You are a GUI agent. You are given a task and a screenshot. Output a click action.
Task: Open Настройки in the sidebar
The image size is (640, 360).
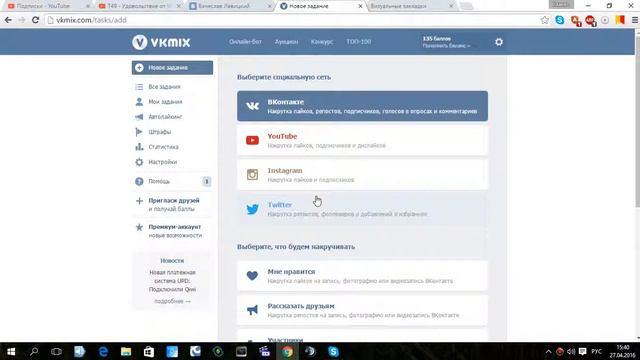click(x=162, y=162)
